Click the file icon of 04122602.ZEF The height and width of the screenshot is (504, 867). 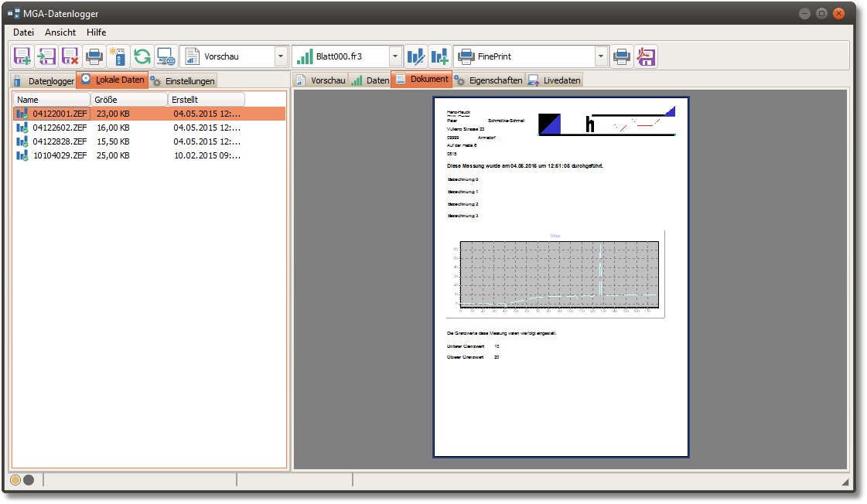[22, 128]
